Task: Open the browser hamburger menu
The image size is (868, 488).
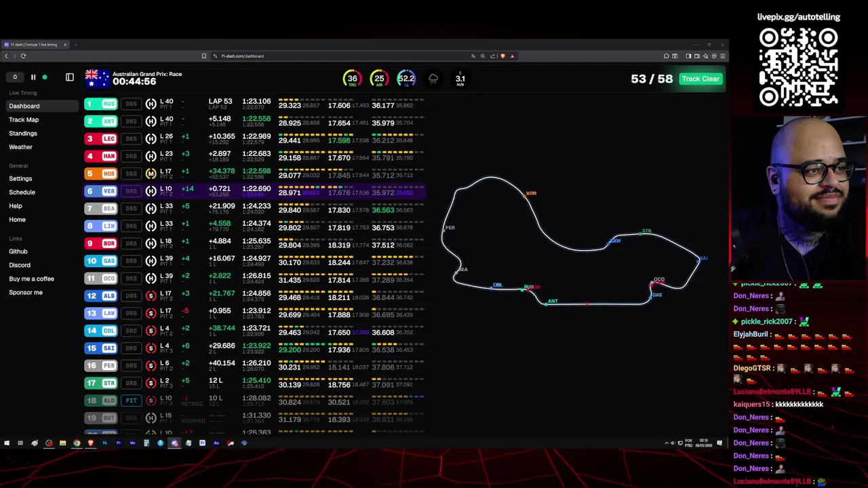Action: 723,56
